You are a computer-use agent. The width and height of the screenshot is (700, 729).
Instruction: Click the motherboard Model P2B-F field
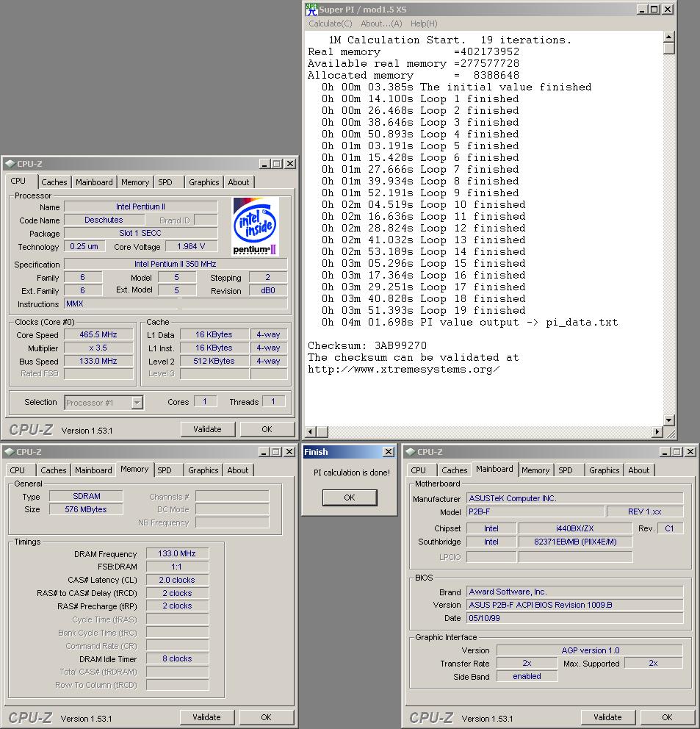tap(535, 512)
